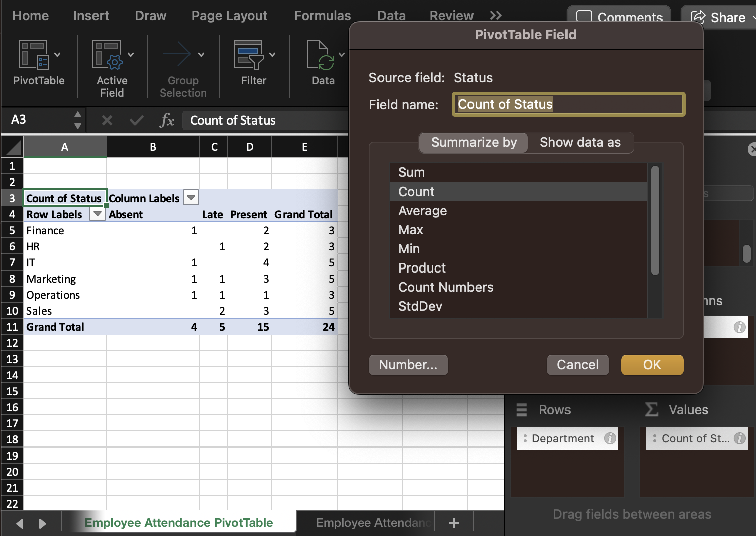Open the PivotTable ribbon menu icon
Viewport: 756px width, 536px height.
point(33,55)
